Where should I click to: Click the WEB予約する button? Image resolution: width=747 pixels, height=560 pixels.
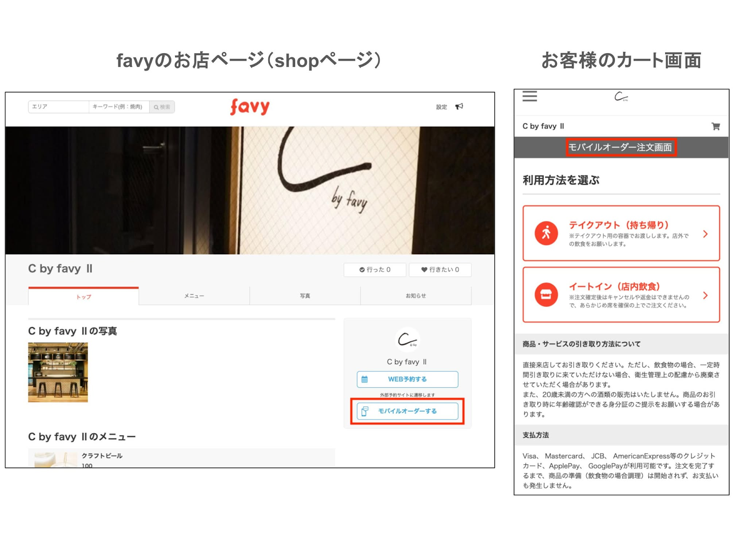[408, 379]
